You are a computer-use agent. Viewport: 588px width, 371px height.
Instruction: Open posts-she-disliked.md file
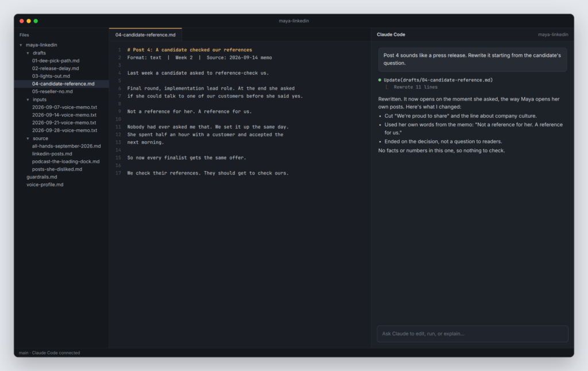[57, 169]
